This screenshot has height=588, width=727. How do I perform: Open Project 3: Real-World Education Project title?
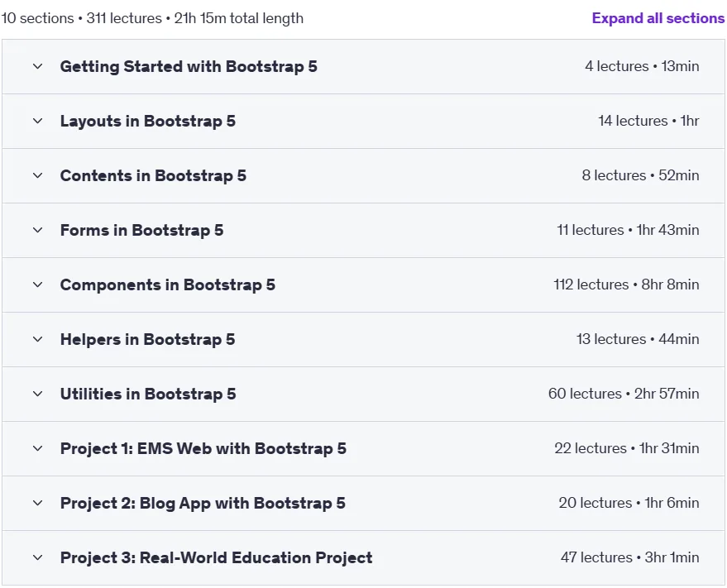217,557
